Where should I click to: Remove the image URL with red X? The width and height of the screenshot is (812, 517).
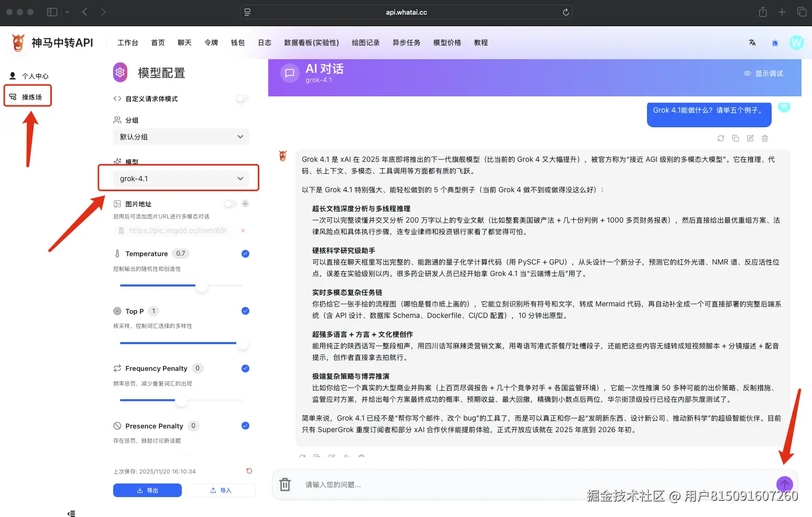(x=243, y=230)
